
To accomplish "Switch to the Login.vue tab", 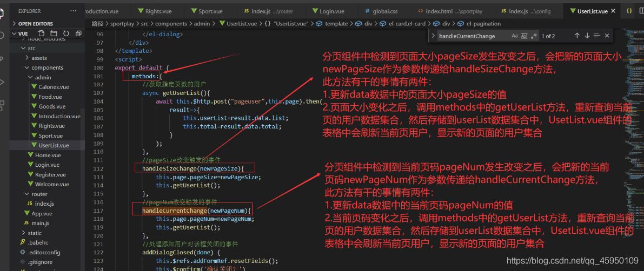I will click(x=328, y=11).
